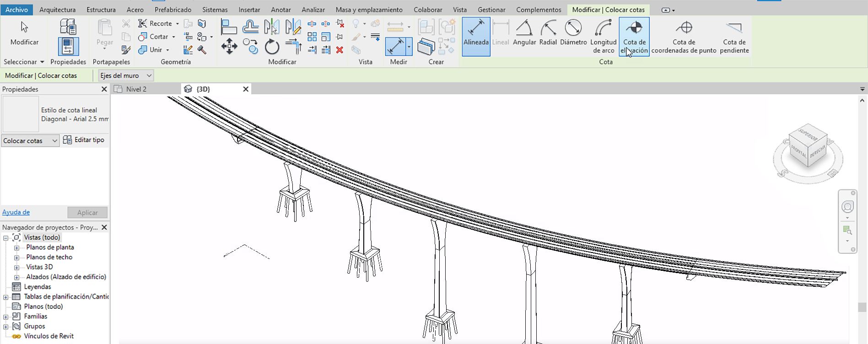This screenshot has height=344, width=868.
Task: Open the Ayuda de propiedades link
Action: click(16, 212)
